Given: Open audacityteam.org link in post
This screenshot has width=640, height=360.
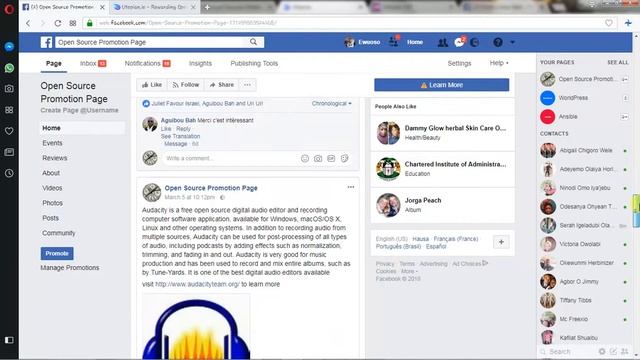Looking at the screenshot, I should (197, 284).
